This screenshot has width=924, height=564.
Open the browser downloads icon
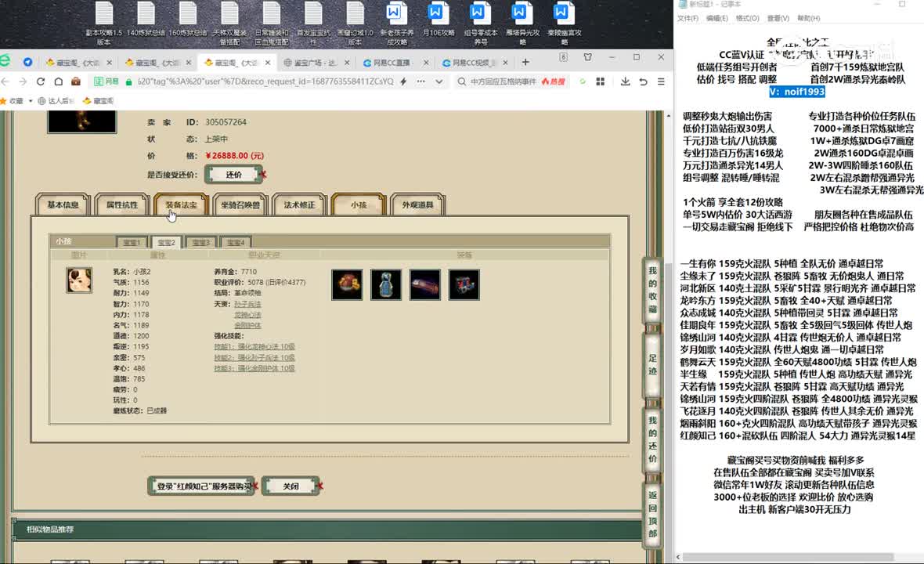(x=625, y=81)
